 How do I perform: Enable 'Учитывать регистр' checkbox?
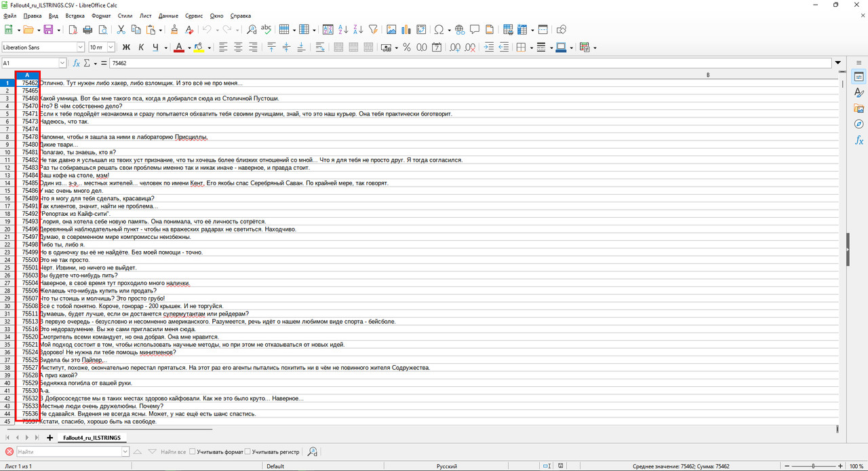(248, 451)
